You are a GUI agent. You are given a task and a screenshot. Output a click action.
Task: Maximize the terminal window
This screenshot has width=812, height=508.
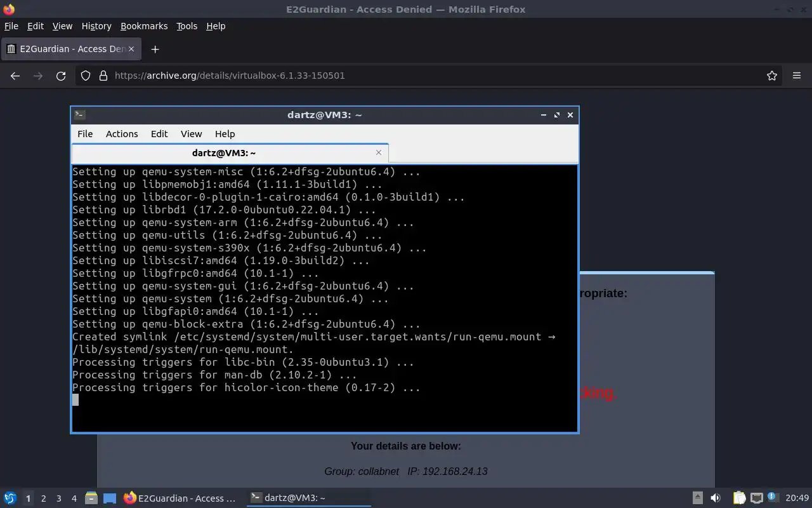(x=557, y=115)
